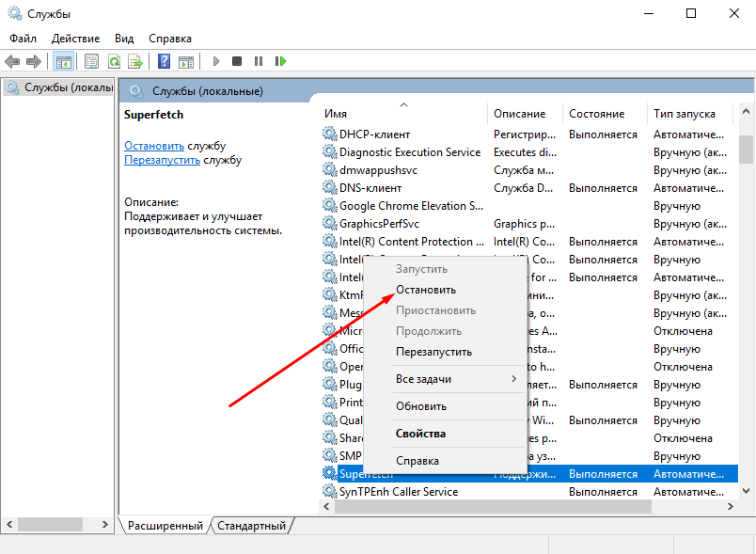Click the services list scroll up arrow
This screenshot has height=554, width=756.
746,111
